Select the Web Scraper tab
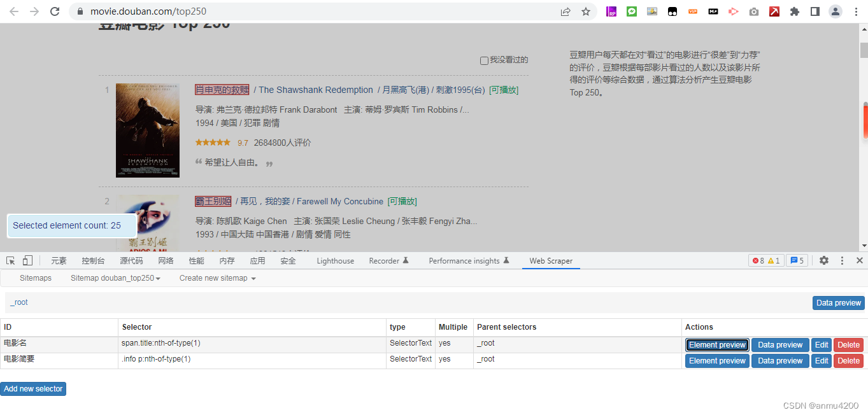This screenshot has width=868, height=415. click(551, 261)
